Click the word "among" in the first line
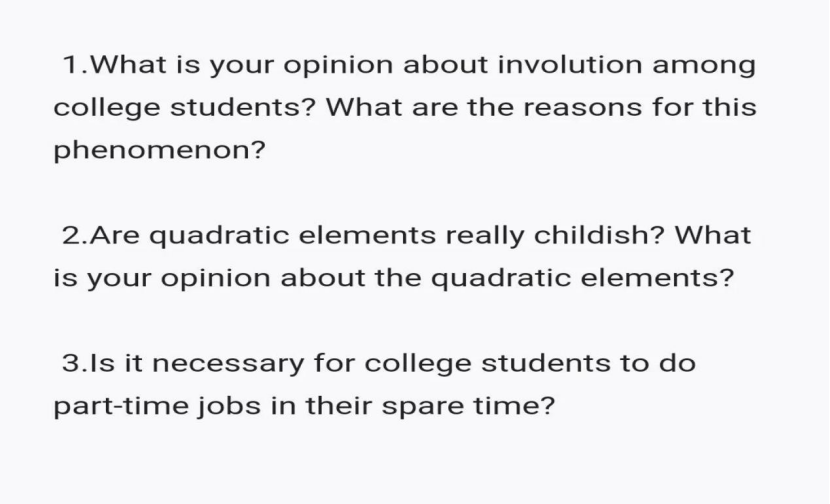This screenshot has width=830, height=504. tap(704, 65)
